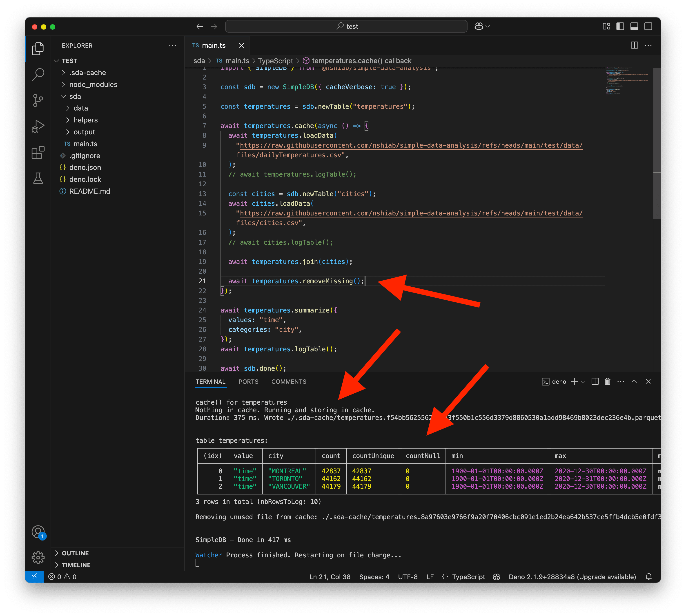Image resolution: width=686 pixels, height=616 pixels.
Task: Show errors and warnings count
Action: click(x=62, y=577)
